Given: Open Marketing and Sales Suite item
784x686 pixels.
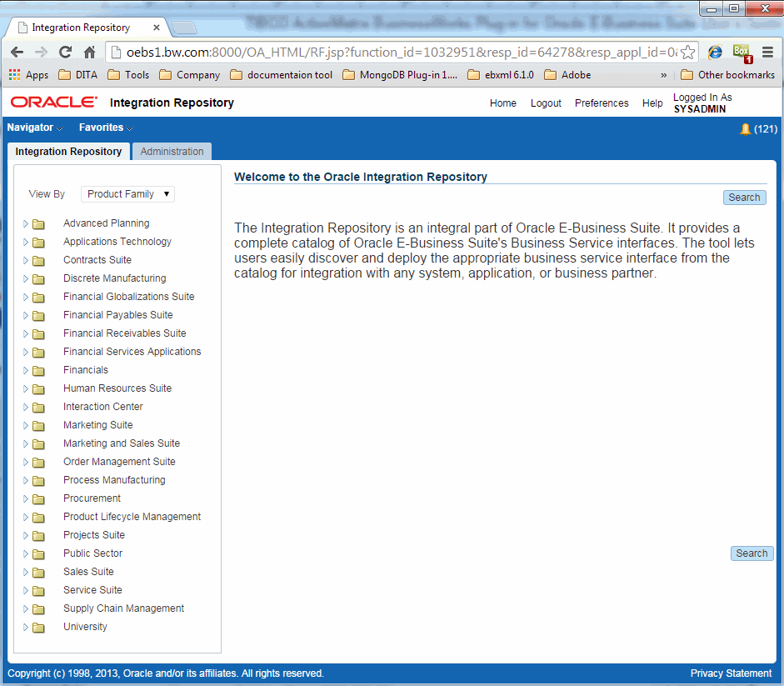Looking at the screenshot, I should click(122, 443).
